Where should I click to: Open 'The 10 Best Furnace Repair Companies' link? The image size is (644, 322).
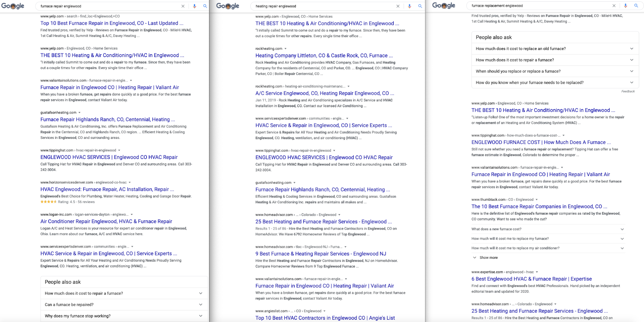coord(539,206)
